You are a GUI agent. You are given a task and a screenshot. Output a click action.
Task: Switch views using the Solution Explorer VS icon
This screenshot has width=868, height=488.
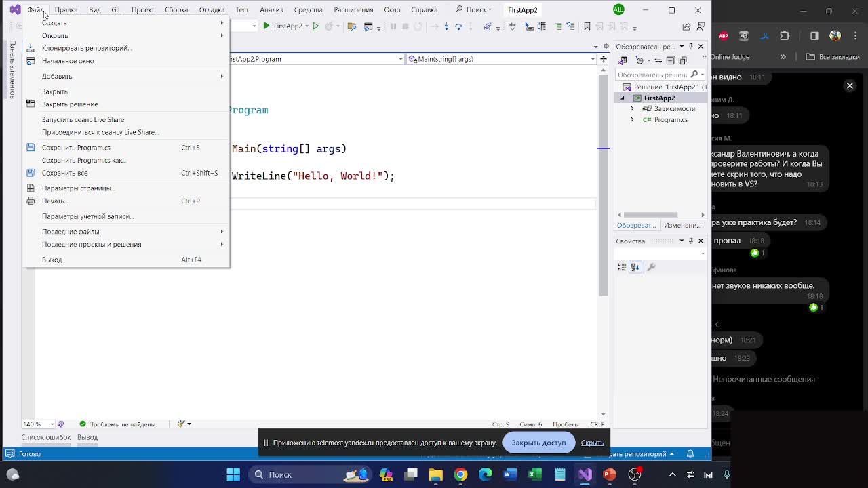[x=622, y=60]
